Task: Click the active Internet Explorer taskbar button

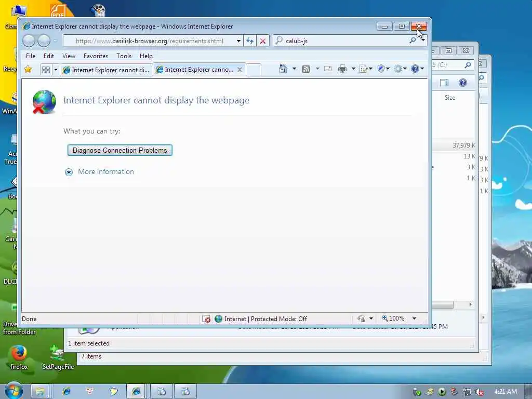Action: click(x=137, y=392)
